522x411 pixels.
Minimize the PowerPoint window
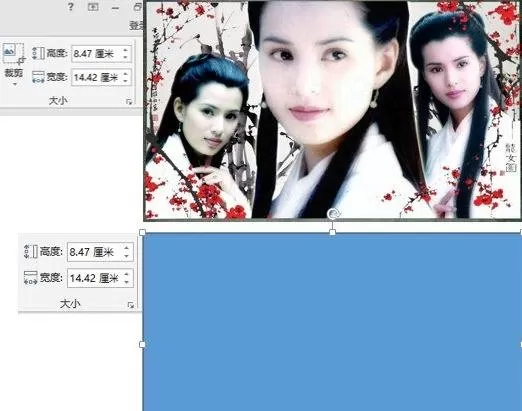116,8
